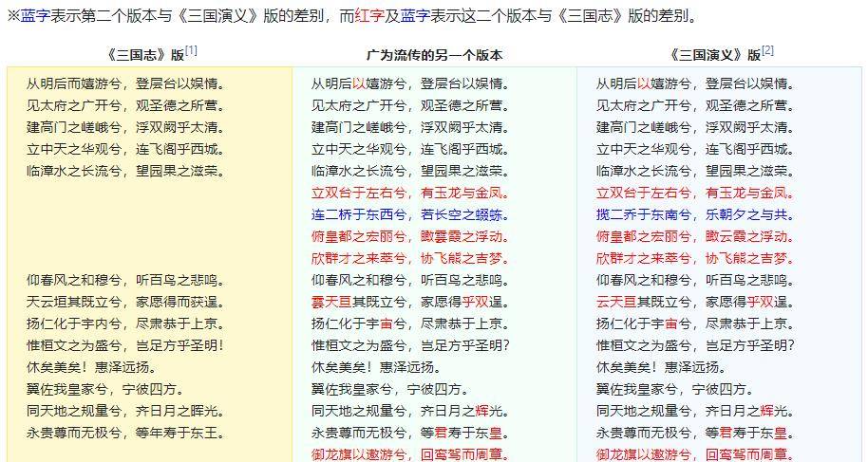Click line 天云垣其既立兮，家愿得而获逞
This screenshot has width=868, height=462.
[x=125, y=302]
